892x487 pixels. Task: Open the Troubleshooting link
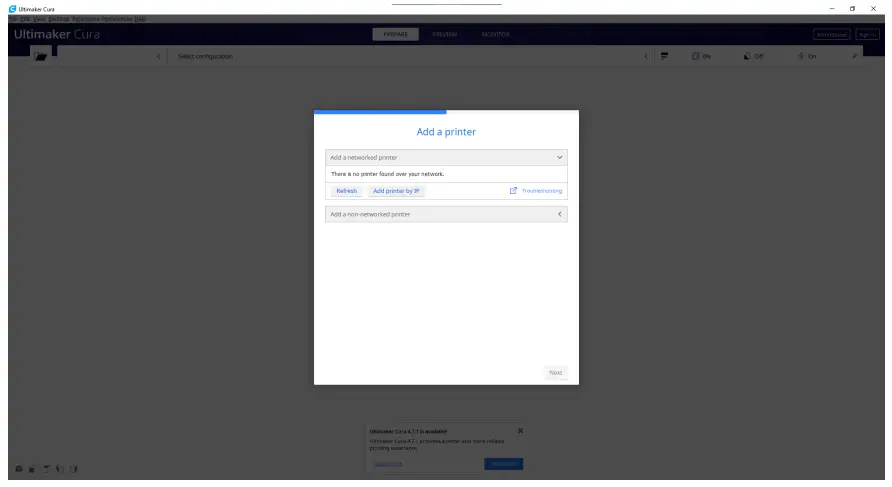pos(542,191)
